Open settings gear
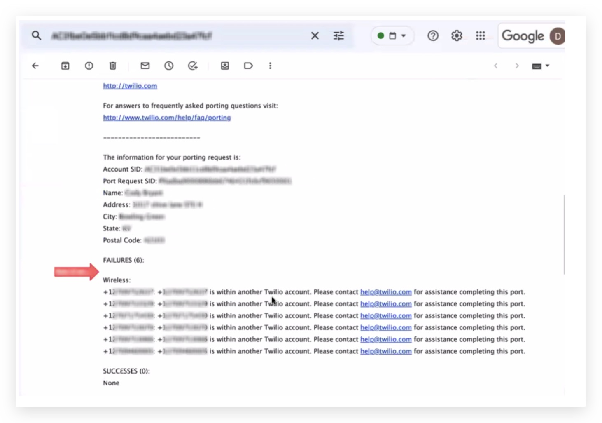Image resolution: width=602 pixels, height=423 pixels. click(x=456, y=36)
